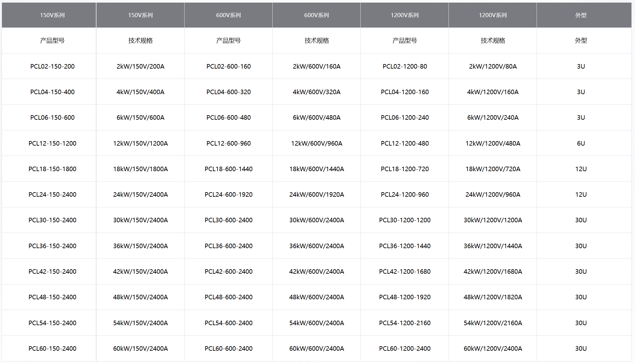635x364 pixels.
Task: Click product model PCL06-600-480
Action: point(228,117)
